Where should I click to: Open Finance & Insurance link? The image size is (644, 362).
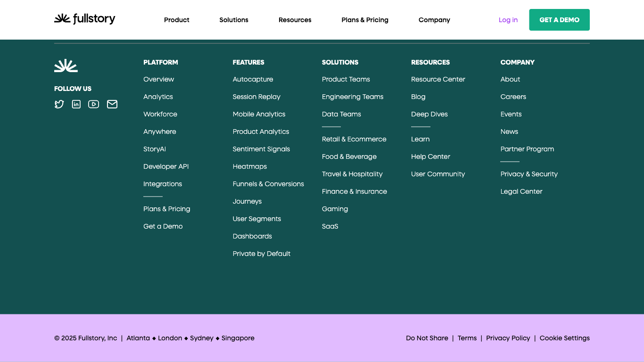pyautogui.click(x=355, y=191)
